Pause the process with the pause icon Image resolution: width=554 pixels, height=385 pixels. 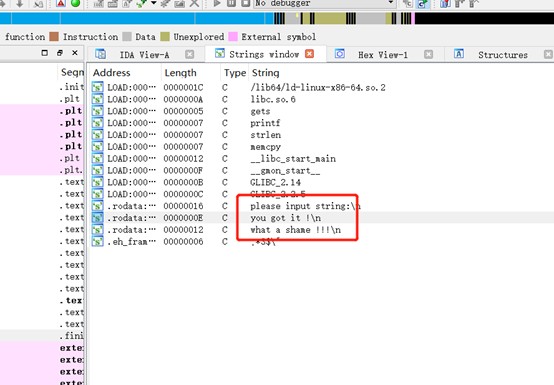[231, 4]
